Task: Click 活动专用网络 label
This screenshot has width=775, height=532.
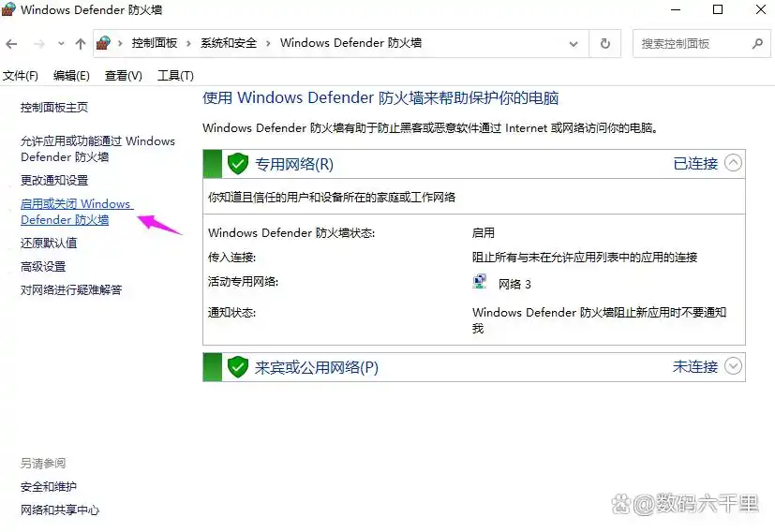Action: [243, 282]
